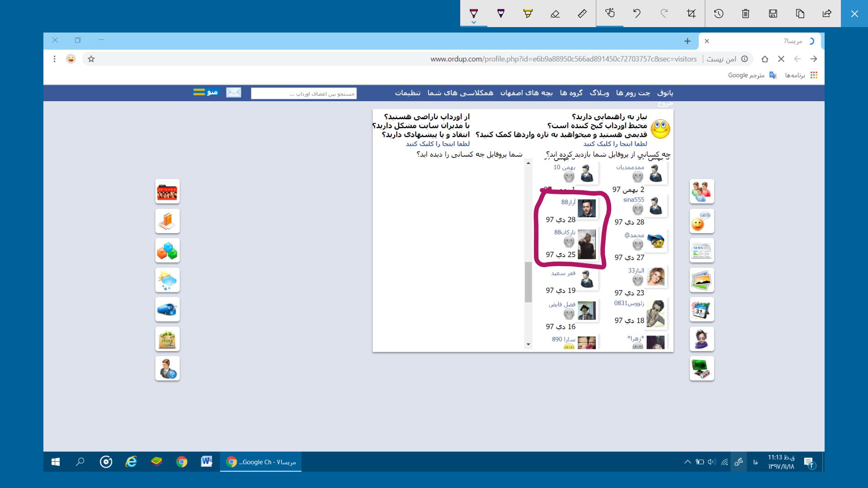Open the book icon on left sidebar

point(167,221)
